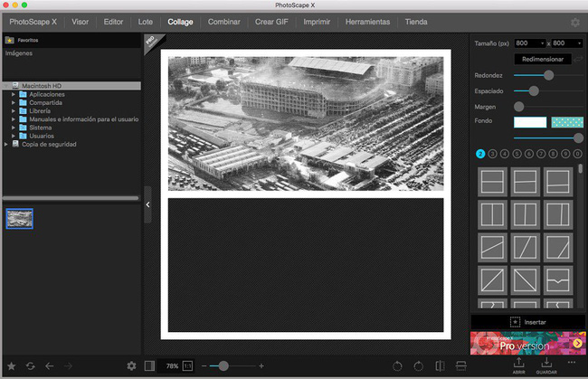Open the Imprimir tab
The height and width of the screenshot is (379, 588).
coord(317,22)
